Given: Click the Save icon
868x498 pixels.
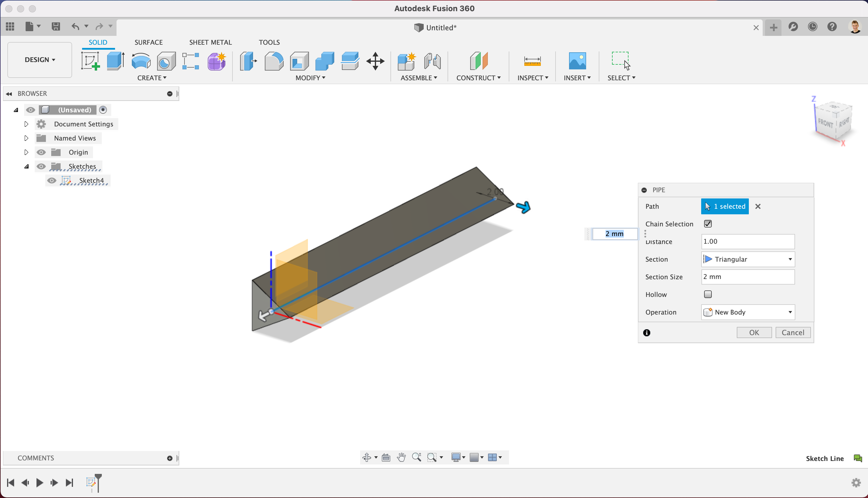Looking at the screenshot, I should click(56, 26).
